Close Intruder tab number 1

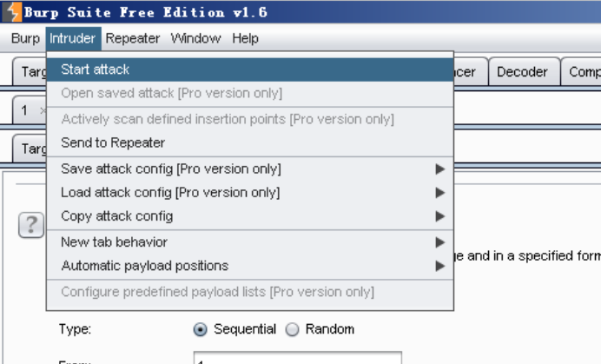click(x=43, y=110)
